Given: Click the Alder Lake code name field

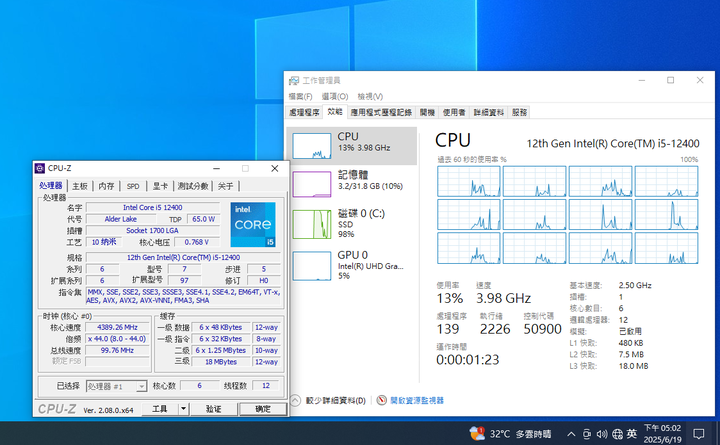Looking at the screenshot, I should coord(120,219).
